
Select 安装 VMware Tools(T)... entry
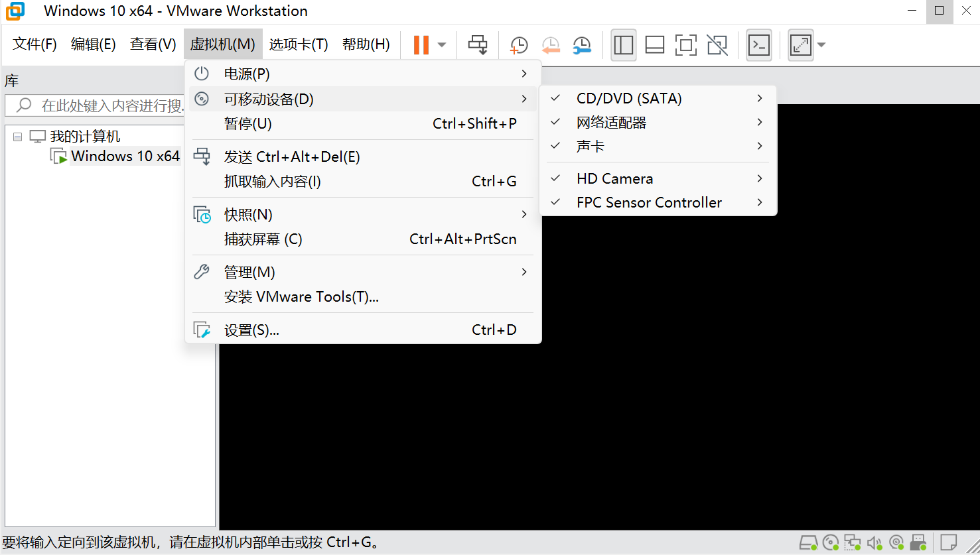[x=363, y=297]
